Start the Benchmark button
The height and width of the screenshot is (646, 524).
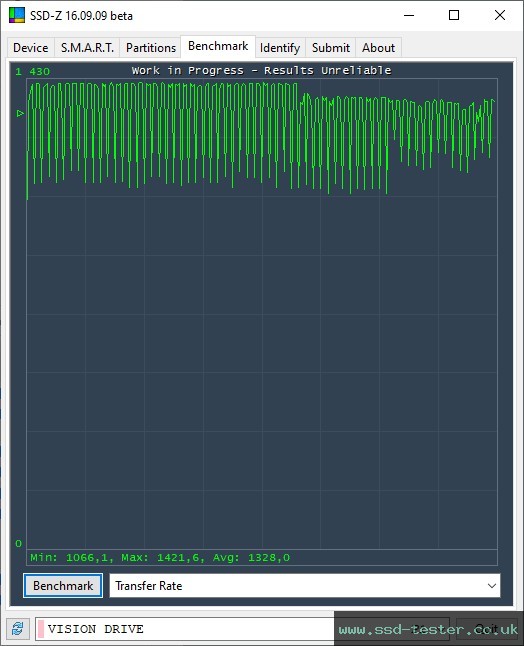63,585
